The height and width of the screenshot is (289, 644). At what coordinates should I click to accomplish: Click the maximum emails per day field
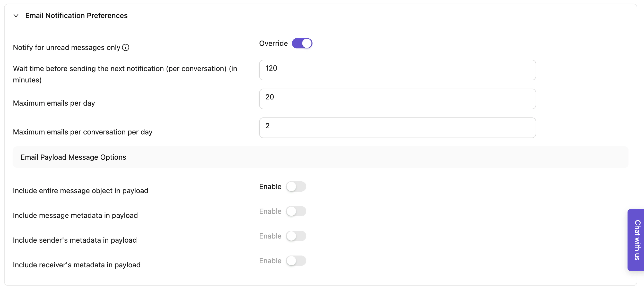(x=397, y=99)
